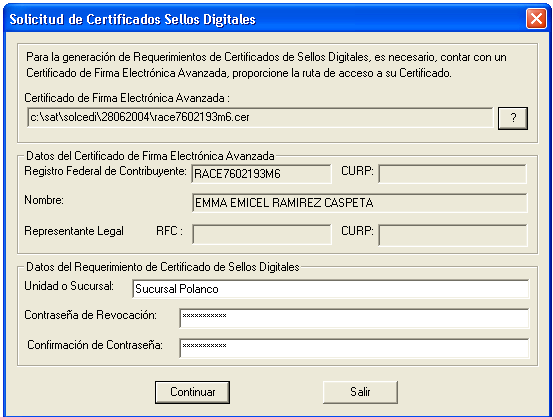The height and width of the screenshot is (417, 553).
Task: Click the 'Datos del Requerimiento' group heading
Action: [x=163, y=267]
